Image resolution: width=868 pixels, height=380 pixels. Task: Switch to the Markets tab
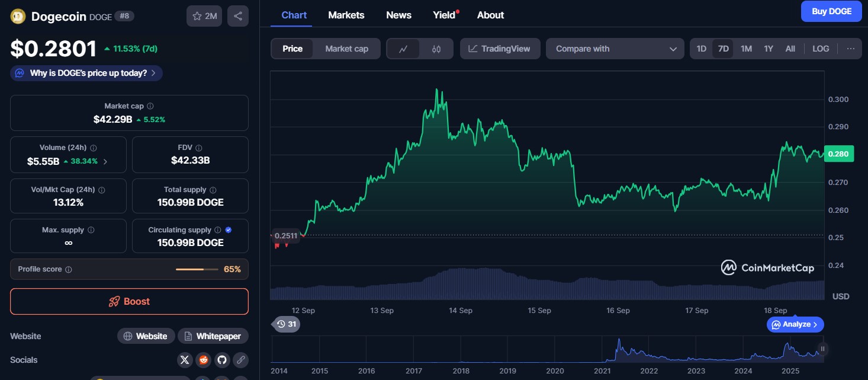(x=346, y=15)
